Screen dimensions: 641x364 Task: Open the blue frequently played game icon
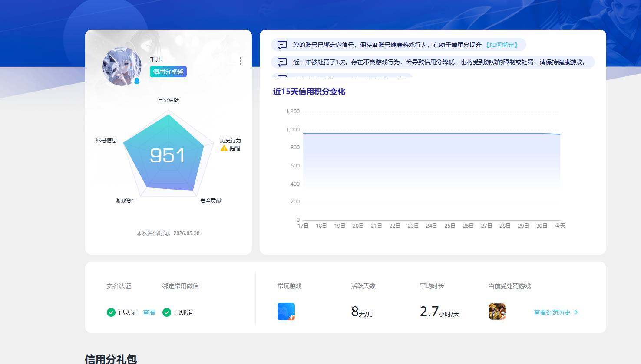[x=286, y=312]
